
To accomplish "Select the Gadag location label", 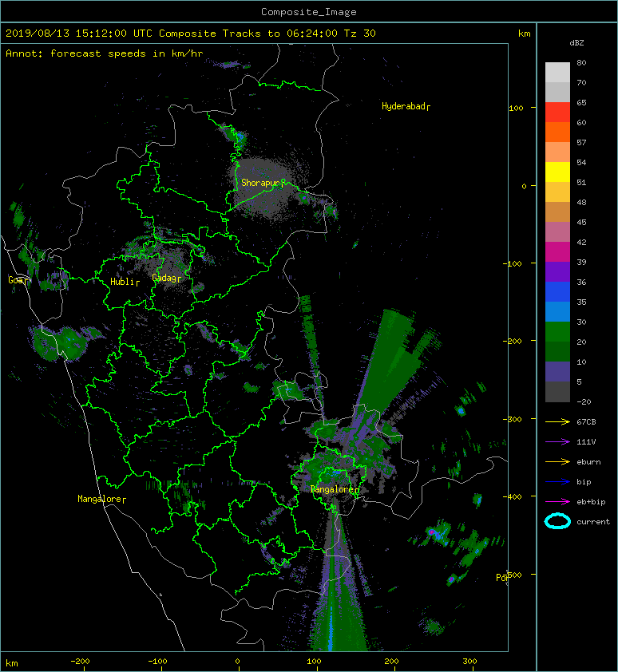I will pyautogui.click(x=164, y=278).
